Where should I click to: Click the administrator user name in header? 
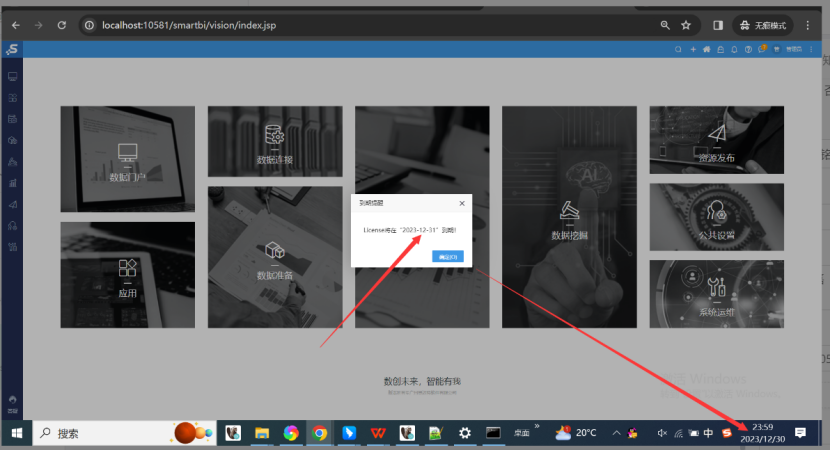pyautogui.click(x=793, y=49)
